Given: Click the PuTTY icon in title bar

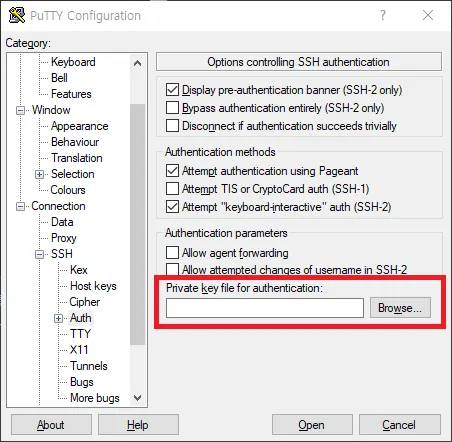Looking at the screenshot, I should click(x=17, y=15).
